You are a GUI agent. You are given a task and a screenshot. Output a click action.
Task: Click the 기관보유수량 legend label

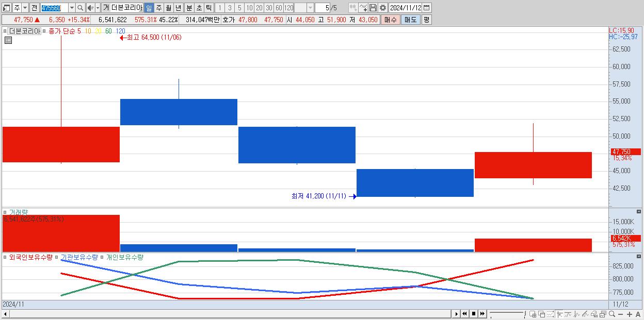79,257
